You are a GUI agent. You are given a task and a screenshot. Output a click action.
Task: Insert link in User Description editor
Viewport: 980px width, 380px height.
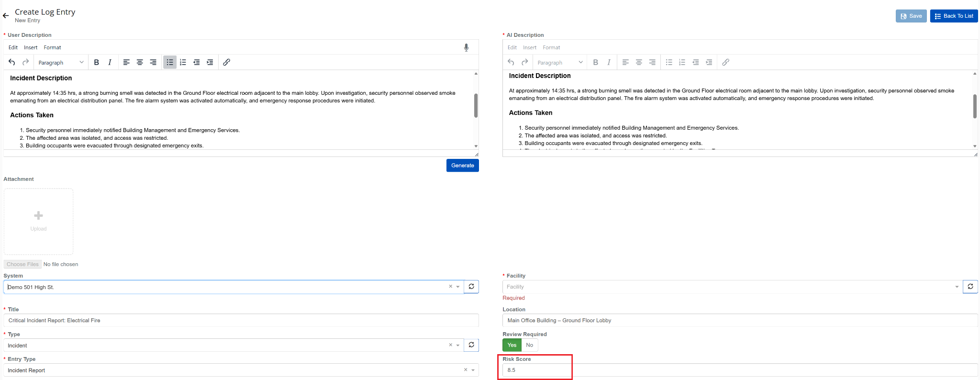(x=227, y=62)
